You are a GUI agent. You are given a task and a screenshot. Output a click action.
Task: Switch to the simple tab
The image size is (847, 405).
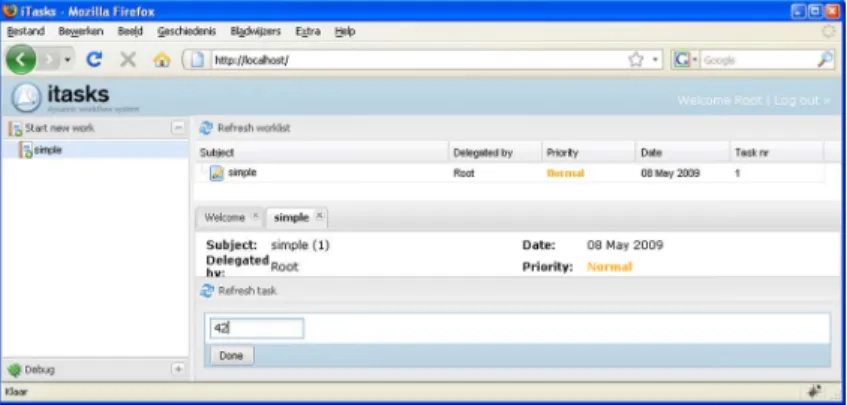[291, 218]
